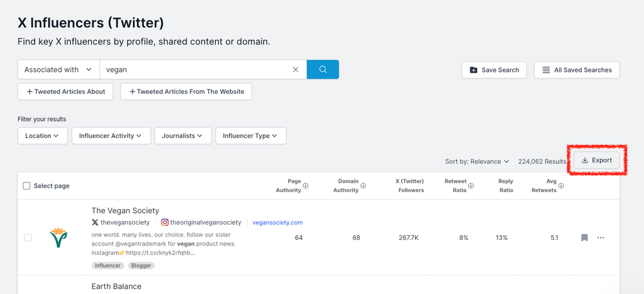
Task: Click Tweeted Articles About button
Action: [x=65, y=92]
